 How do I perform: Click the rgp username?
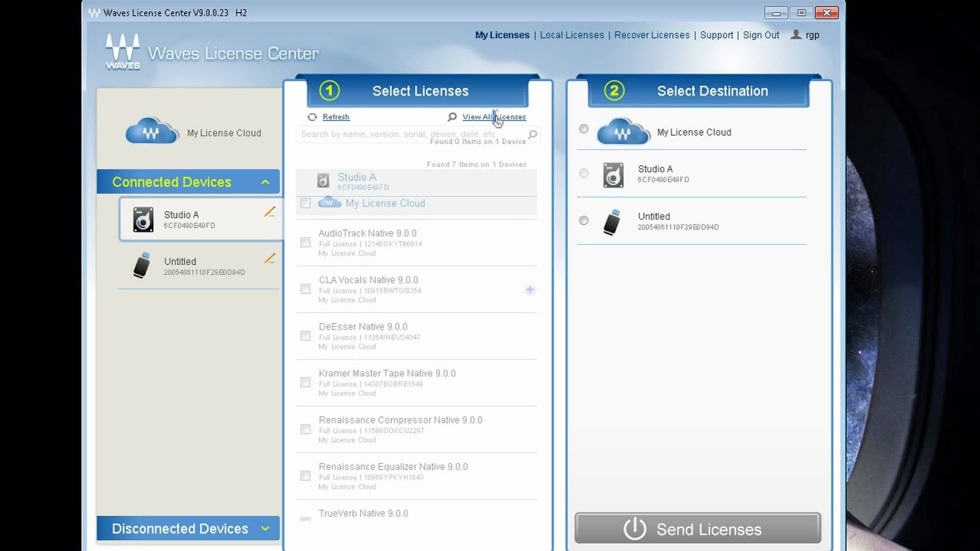point(812,35)
